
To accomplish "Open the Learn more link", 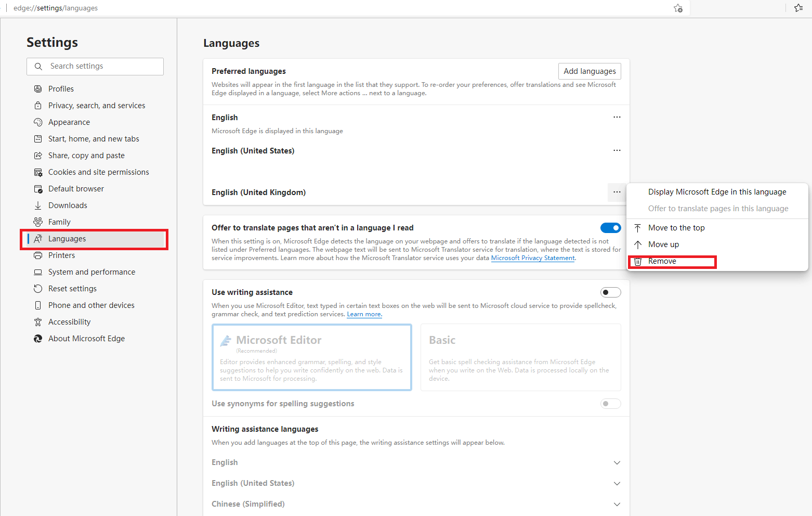I will [x=364, y=314].
